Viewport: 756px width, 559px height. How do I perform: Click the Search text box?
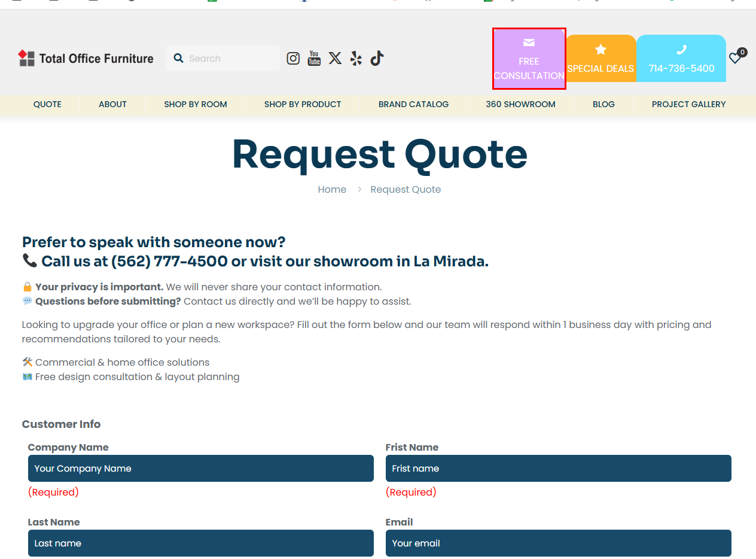point(230,58)
